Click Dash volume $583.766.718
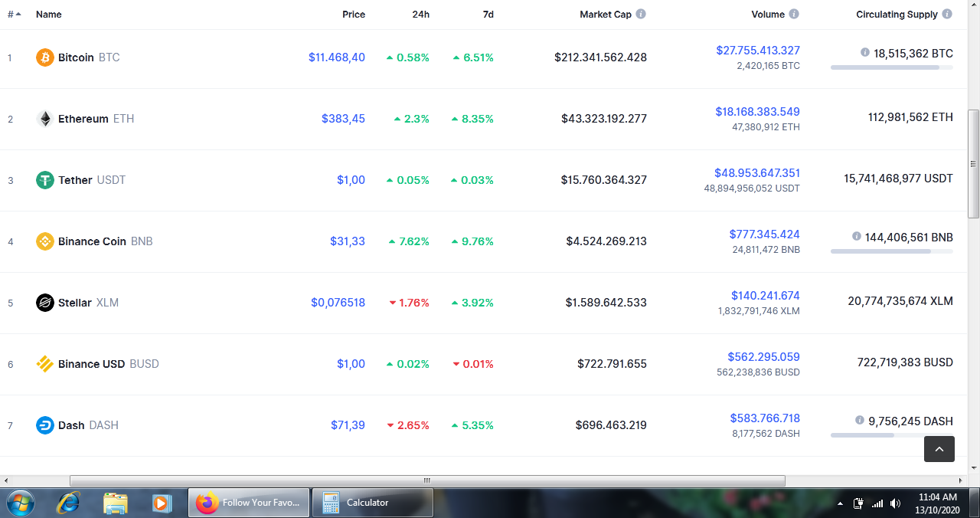 click(765, 418)
